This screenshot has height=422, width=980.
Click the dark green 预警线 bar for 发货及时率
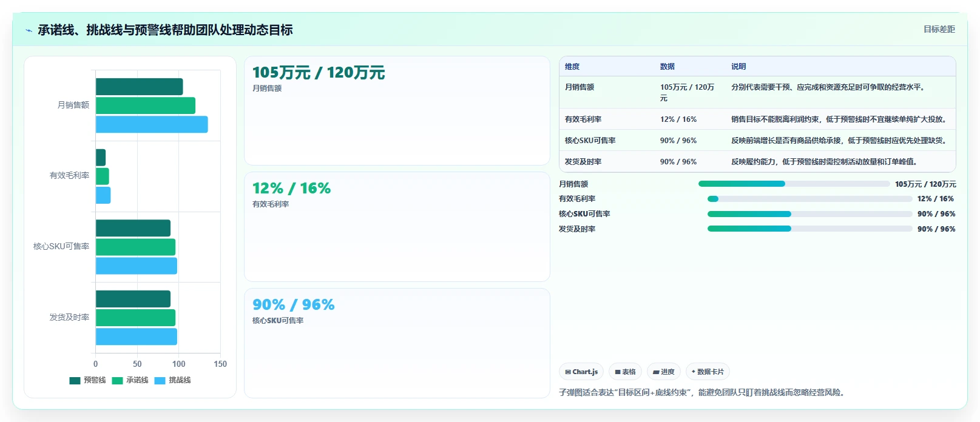[133, 299]
